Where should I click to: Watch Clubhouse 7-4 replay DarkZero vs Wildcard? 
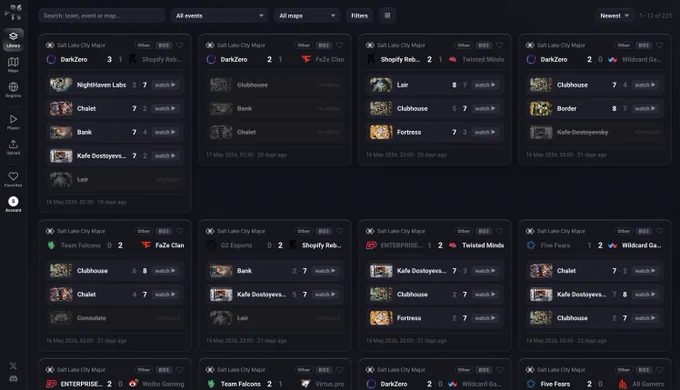645,85
